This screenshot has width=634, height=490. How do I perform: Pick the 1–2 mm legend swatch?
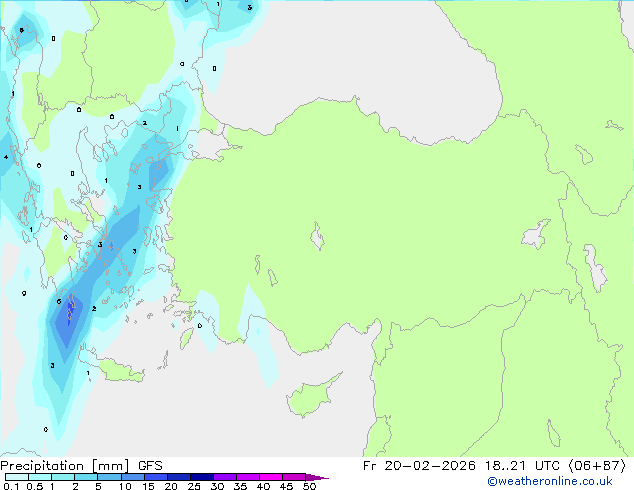63,477
